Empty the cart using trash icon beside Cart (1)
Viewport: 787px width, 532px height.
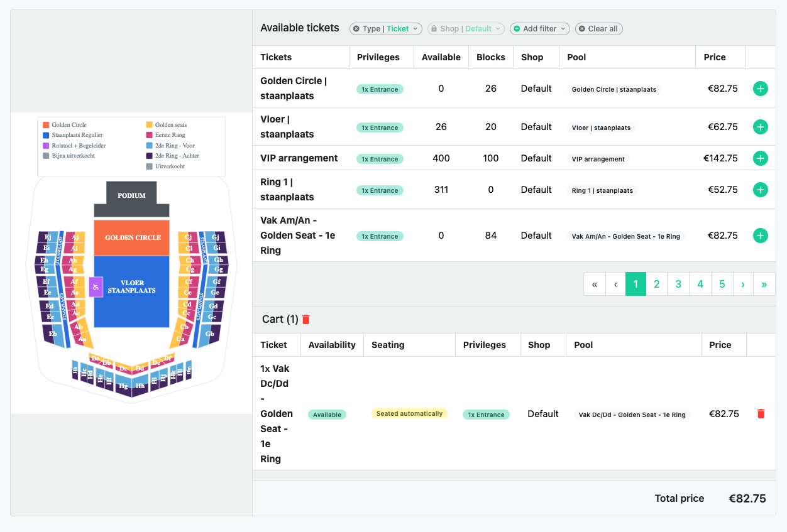pyautogui.click(x=306, y=319)
